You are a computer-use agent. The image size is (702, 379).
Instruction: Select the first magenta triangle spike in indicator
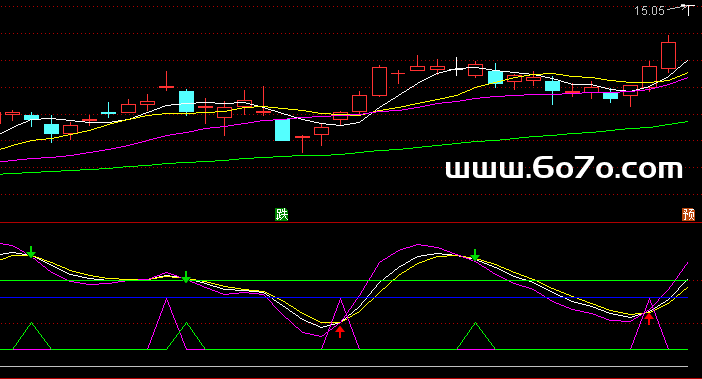[167, 324]
